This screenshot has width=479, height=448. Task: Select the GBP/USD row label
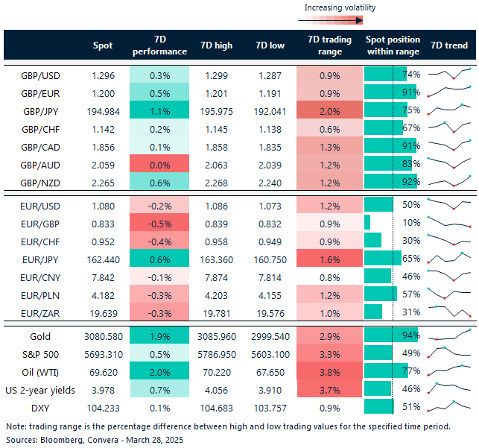(x=40, y=76)
